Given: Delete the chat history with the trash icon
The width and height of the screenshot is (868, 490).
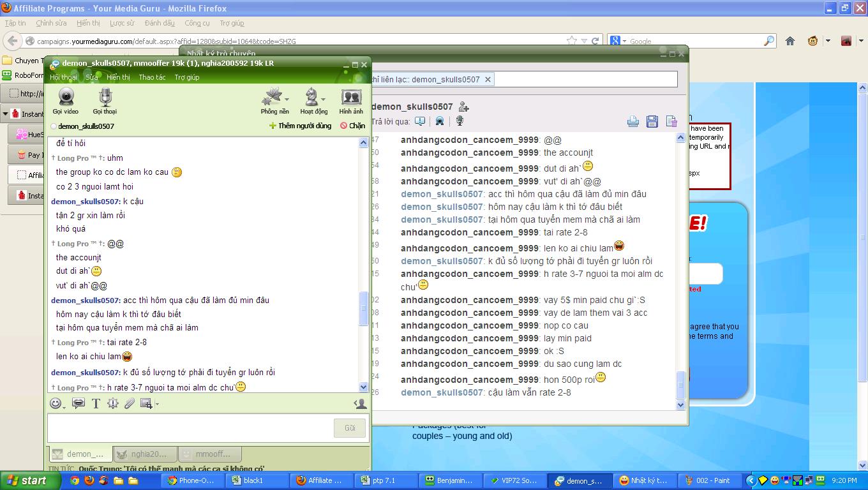Looking at the screenshot, I should click(x=671, y=121).
